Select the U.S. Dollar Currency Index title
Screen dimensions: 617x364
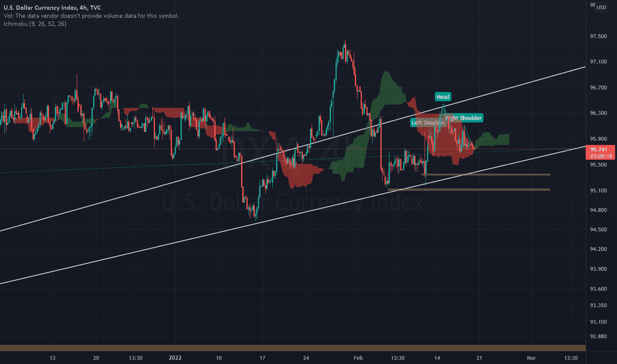click(52, 7)
